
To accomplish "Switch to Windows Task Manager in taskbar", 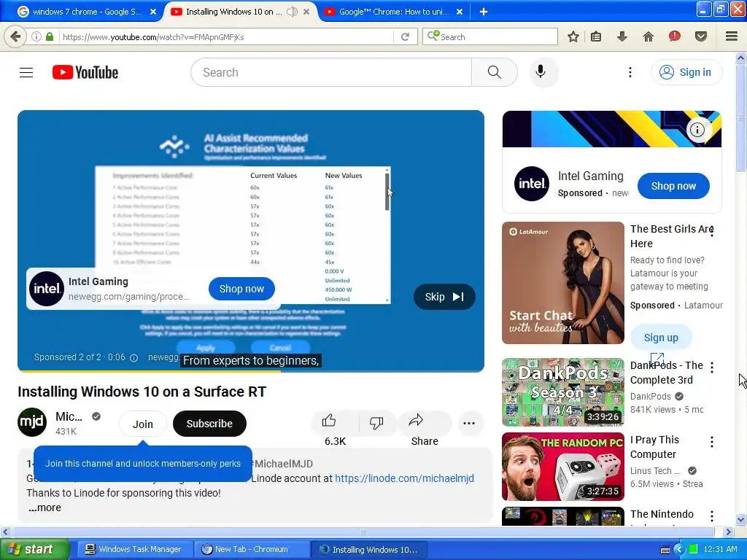I will pyautogui.click(x=134, y=549).
